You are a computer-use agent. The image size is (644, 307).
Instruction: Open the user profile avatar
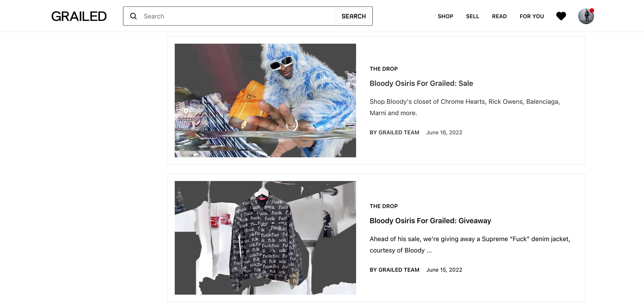(586, 16)
